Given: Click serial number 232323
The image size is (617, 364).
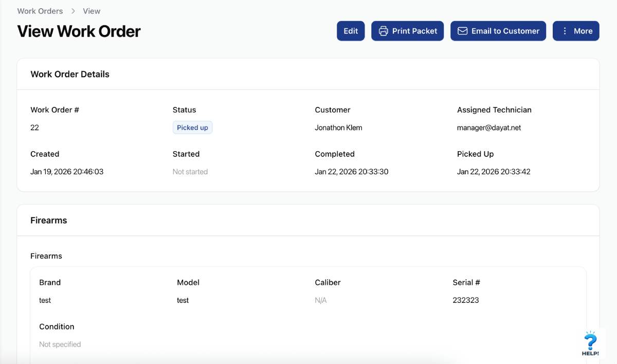Looking at the screenshot, I should pos(466,300).
